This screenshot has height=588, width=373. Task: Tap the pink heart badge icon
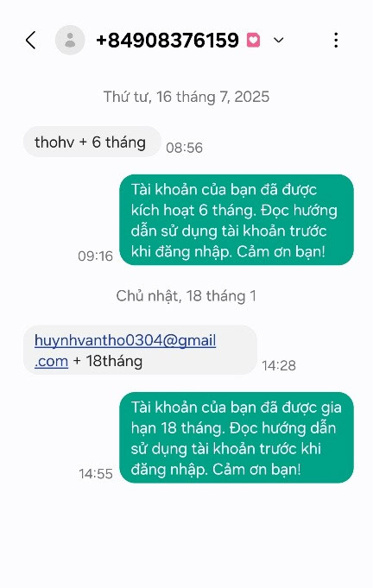[253, 40]
